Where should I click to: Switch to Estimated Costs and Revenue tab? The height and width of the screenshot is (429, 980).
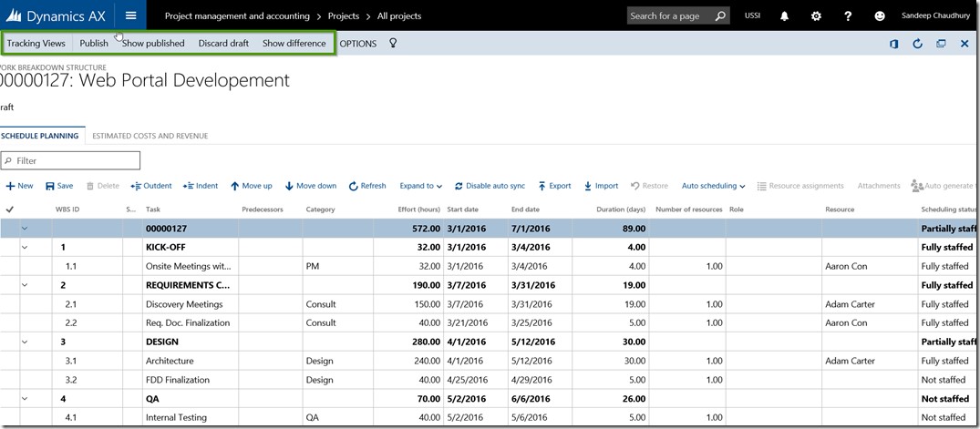(x=150, y=136)
